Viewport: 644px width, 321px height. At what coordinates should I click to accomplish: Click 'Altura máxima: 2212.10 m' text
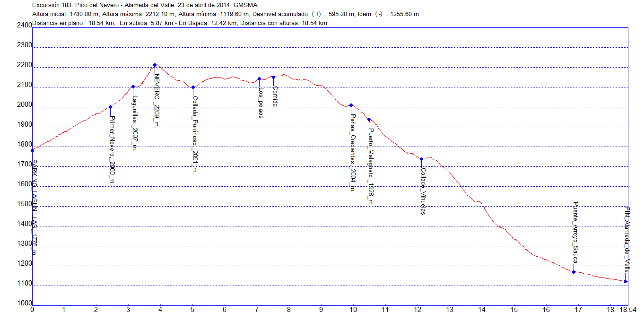(138, 14)
